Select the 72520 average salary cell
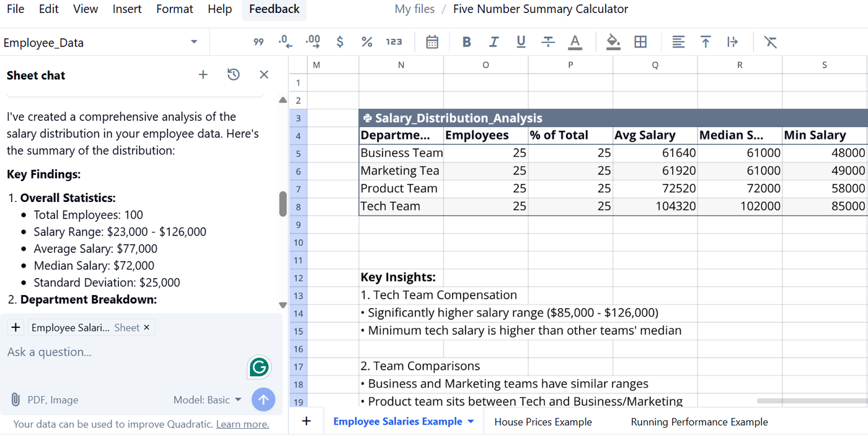This screenshot has width=868, height=435. tap(655, 188)
